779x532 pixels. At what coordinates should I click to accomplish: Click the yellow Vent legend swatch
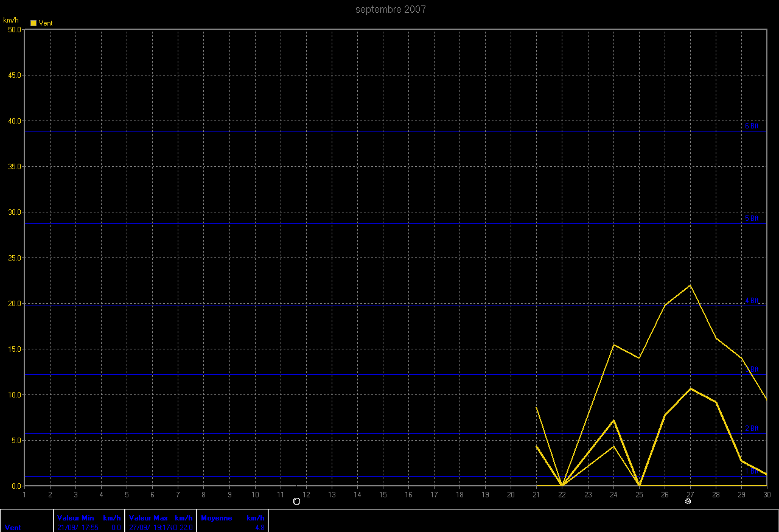(33, 23)
